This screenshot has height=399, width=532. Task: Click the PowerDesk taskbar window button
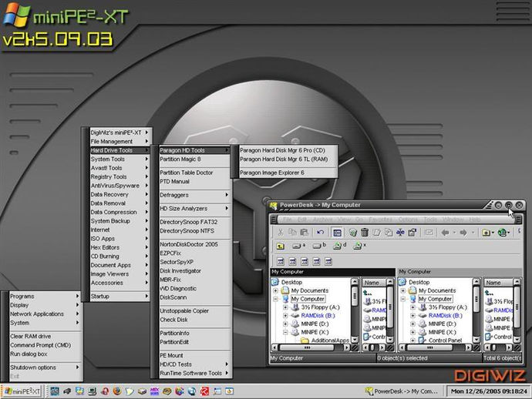(x=402, y=391)
